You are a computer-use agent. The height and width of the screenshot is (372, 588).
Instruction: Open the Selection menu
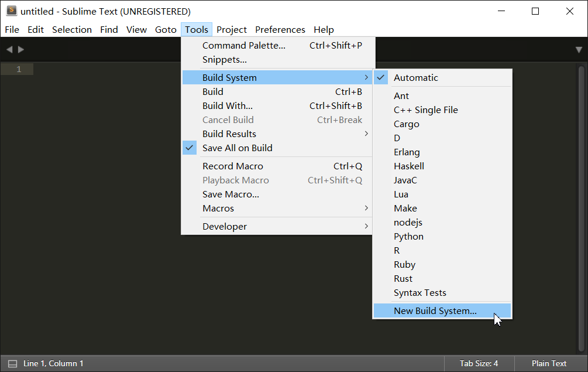coord(72,30)
